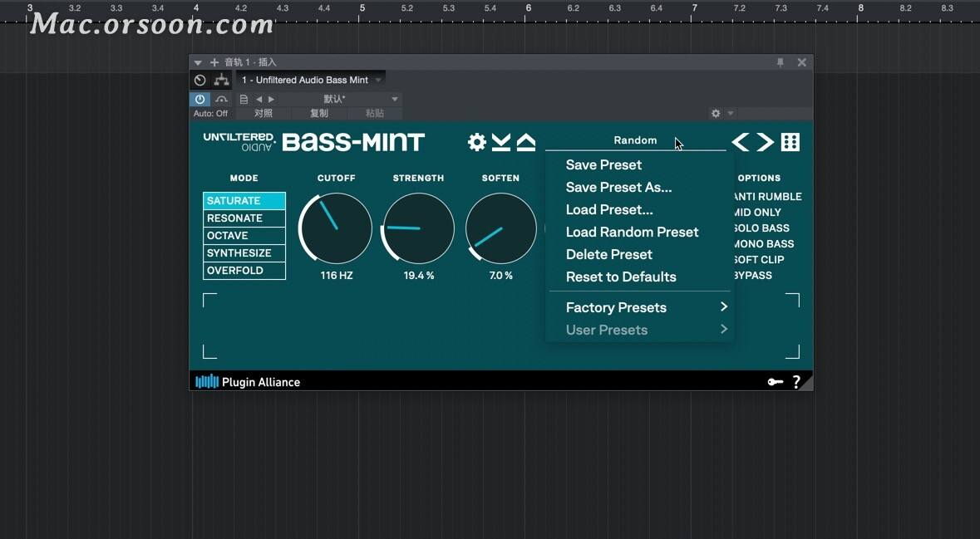Toggle MID ONLY option
980x539 pixels.
coord(757,213)
